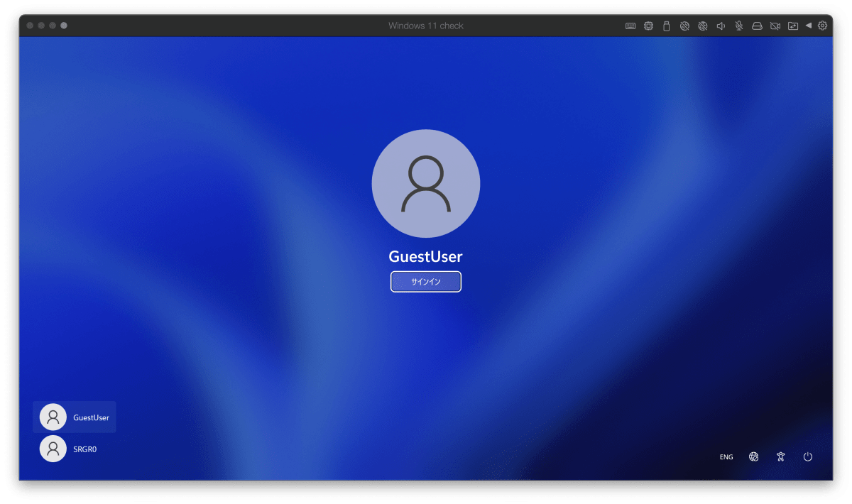Switch to the SRGR0 account

(x=75, y=449)
